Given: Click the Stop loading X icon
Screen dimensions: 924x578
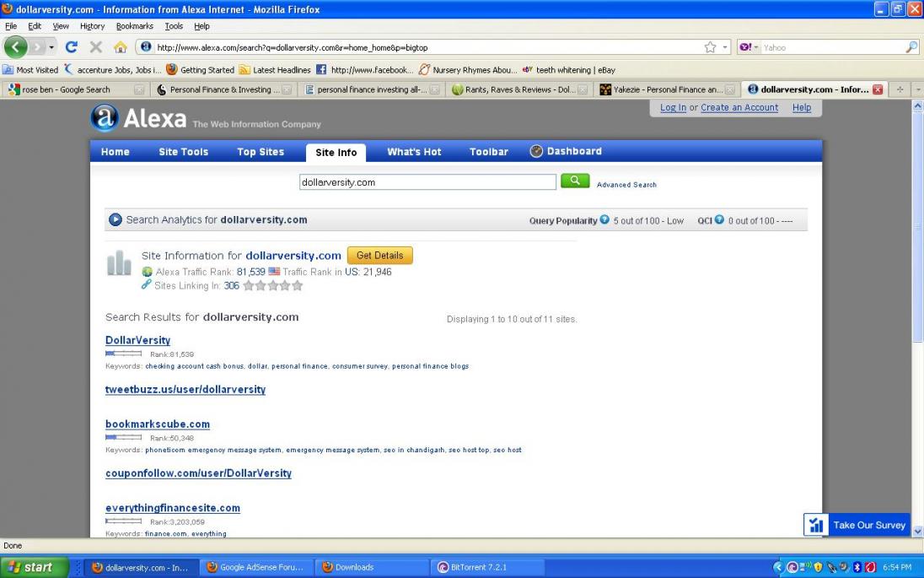Looking at the screenshot, I should [x=96, y=47].
